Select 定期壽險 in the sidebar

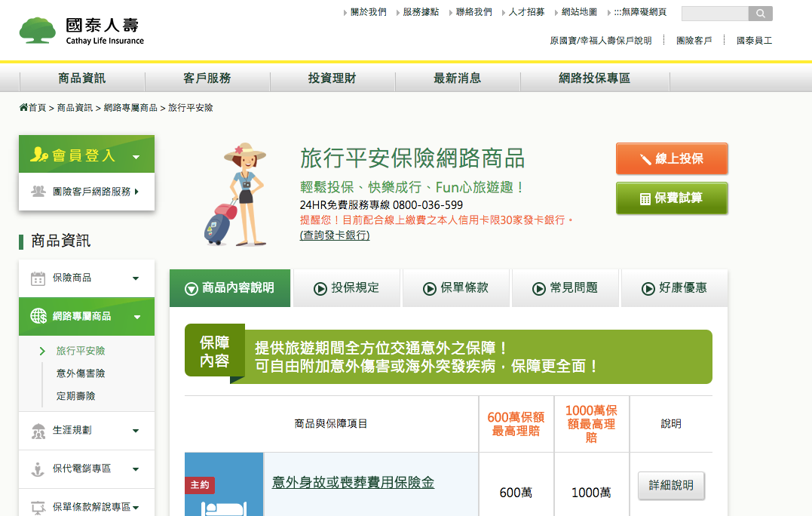[x=75, y=396]
